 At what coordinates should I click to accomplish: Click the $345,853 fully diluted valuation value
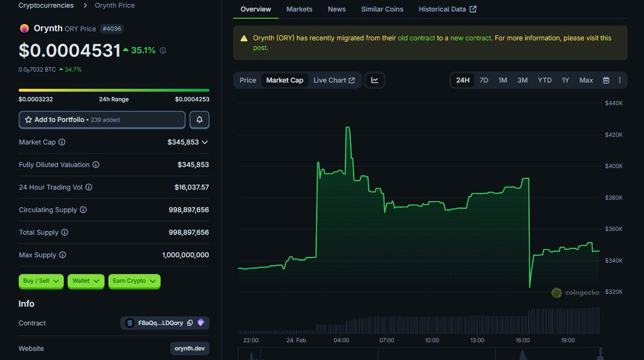click(193, 165)
